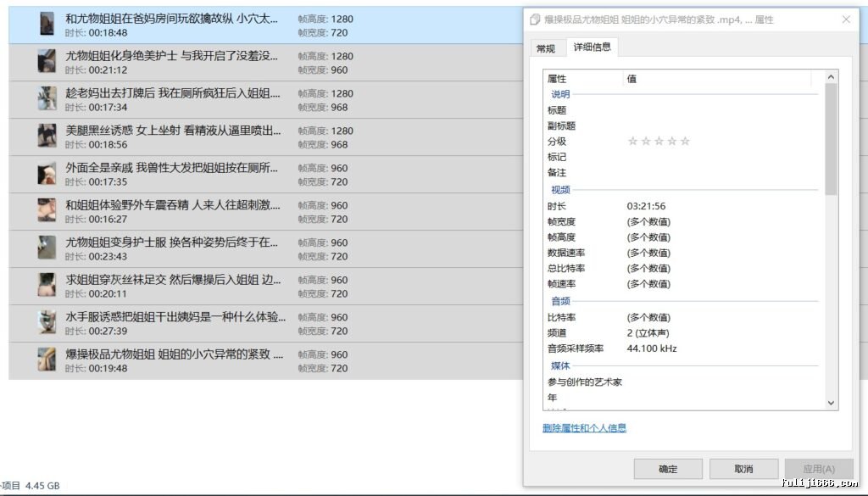Click the property list scroll-up arrow
868x496 pixels.
(831, 77)
